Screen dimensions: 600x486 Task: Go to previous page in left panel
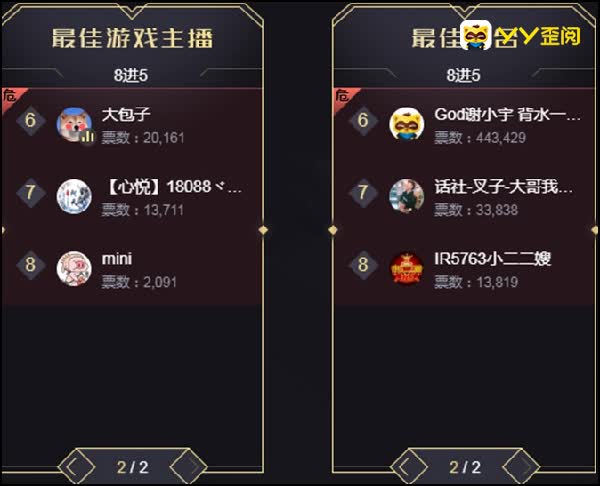76,467
